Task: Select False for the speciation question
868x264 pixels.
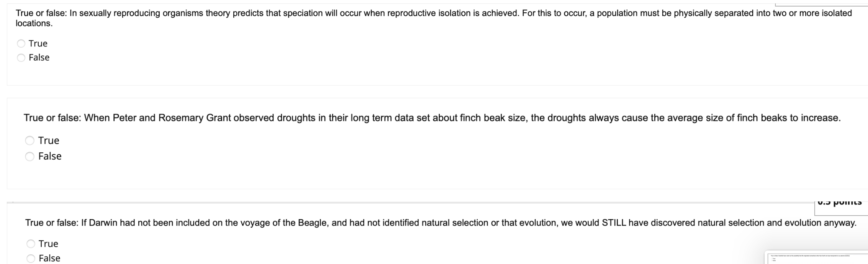Action: point(21,57)
